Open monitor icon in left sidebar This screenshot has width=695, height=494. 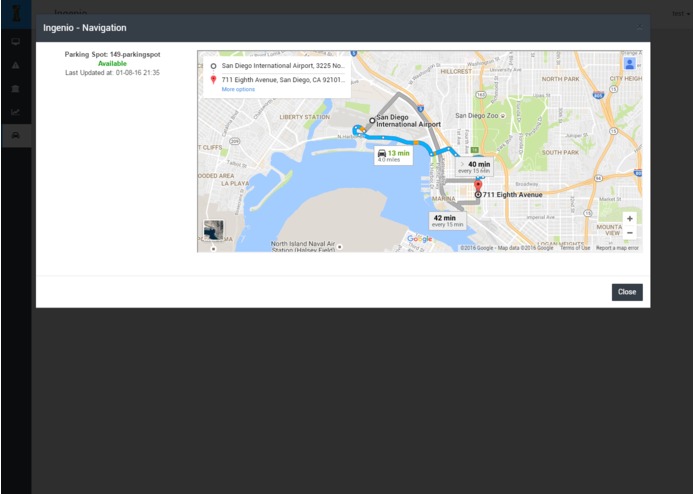16,42
